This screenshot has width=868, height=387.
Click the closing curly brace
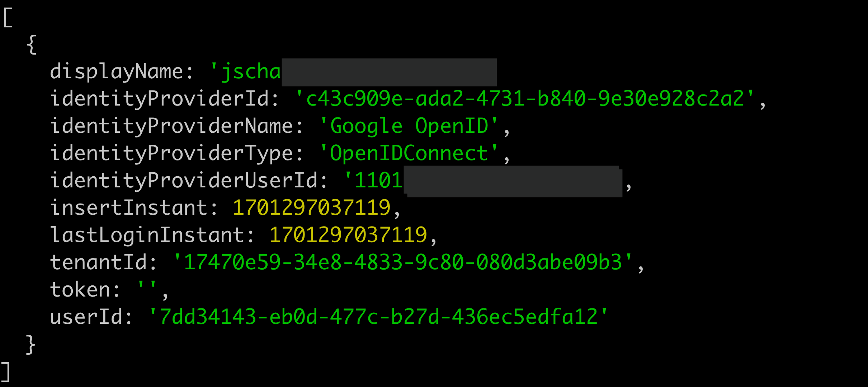(x=31, y=345)
